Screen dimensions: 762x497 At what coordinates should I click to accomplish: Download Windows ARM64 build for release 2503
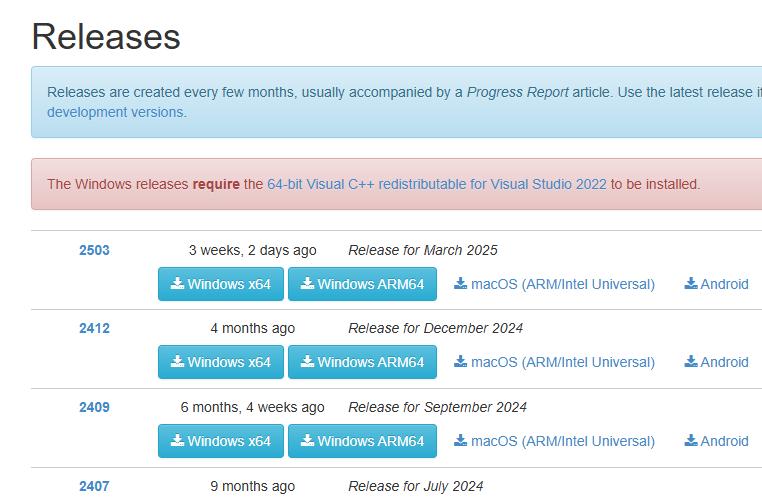click(x=362, y=284)
